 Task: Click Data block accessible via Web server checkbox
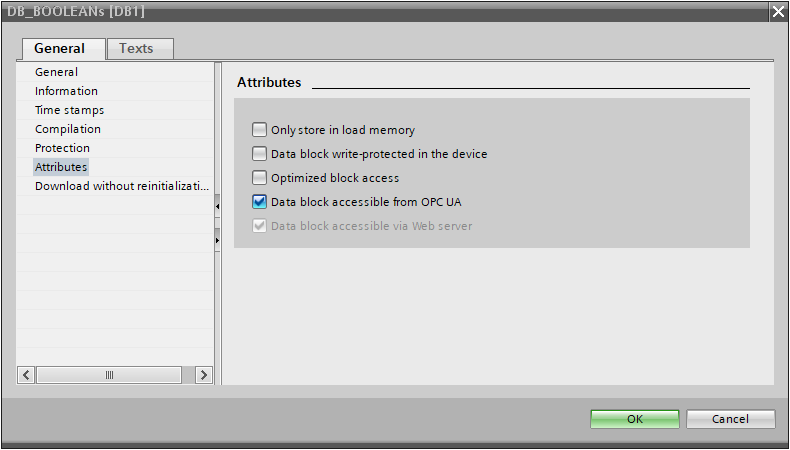coord(260,226)
